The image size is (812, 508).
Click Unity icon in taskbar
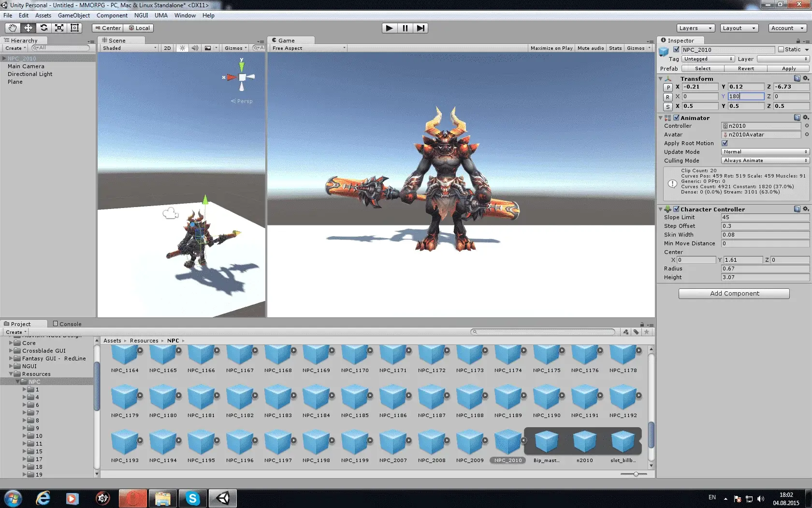tap(223, 498)
